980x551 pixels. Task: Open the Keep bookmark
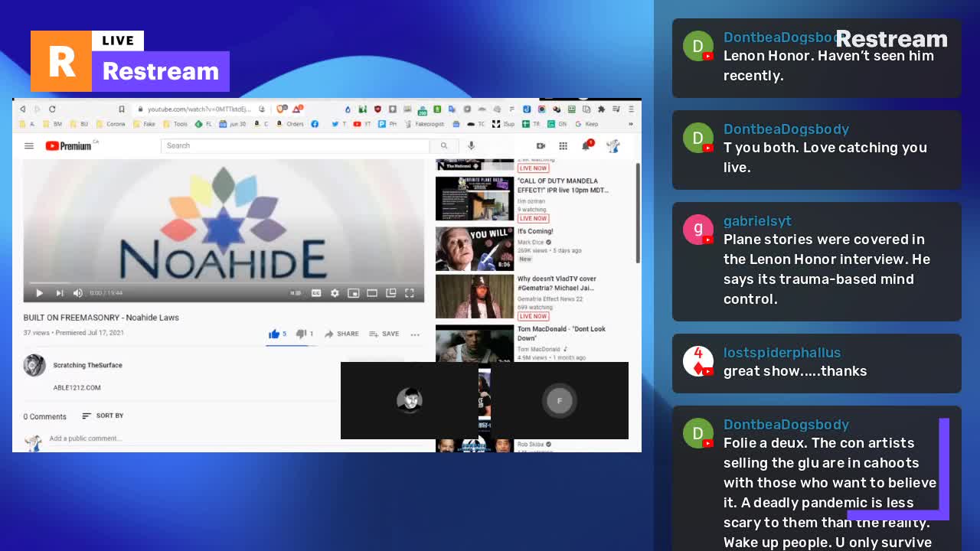tap(586, 124)
